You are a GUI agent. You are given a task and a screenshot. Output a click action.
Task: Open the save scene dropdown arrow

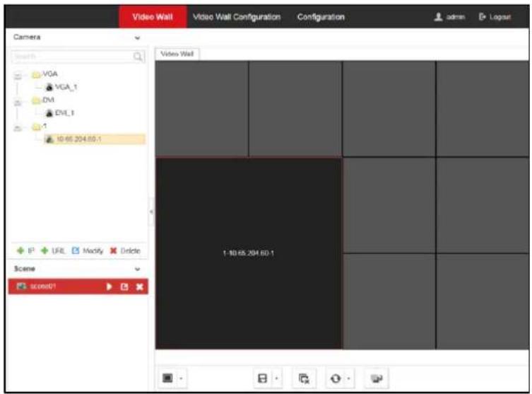coord(277,378)
